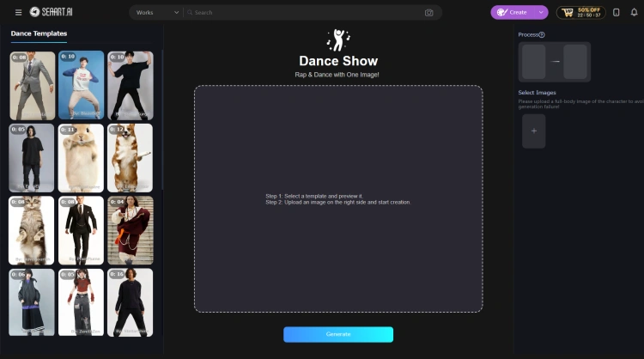Select the Dance Templates tab
Viewport: 644px width, 359px height.
click(x=39, y=33)
